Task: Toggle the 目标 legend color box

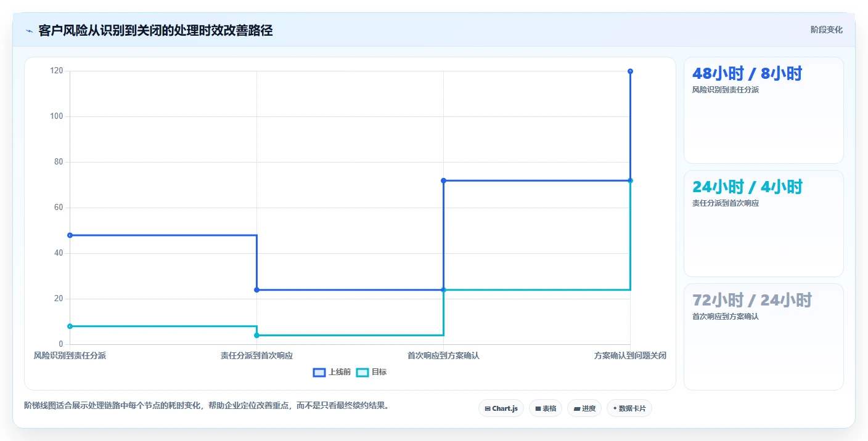Action: [362, 372]
